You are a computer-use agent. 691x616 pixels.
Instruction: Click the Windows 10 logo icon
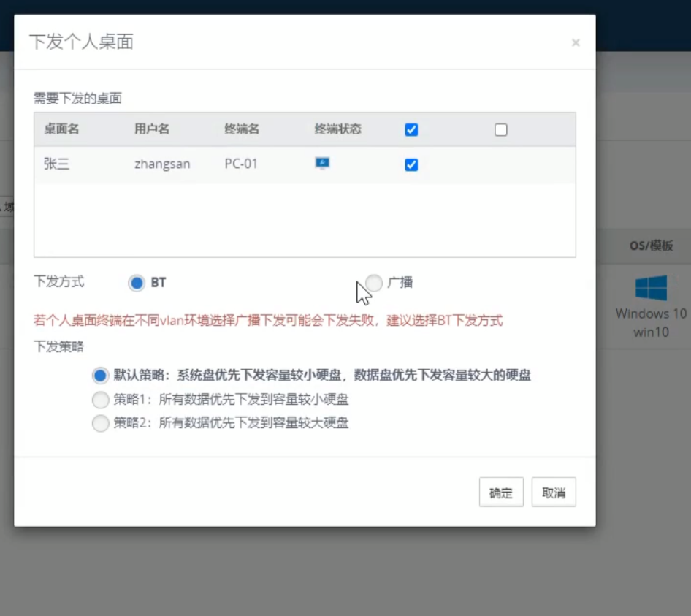click(651, 288)
